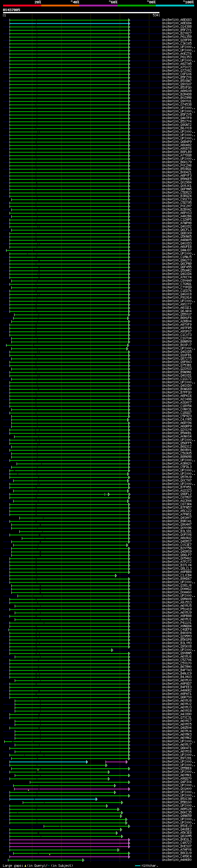Screen dimensions: 197x868
Task: Click the Large gaps legend text
Action: coord(38,866)
